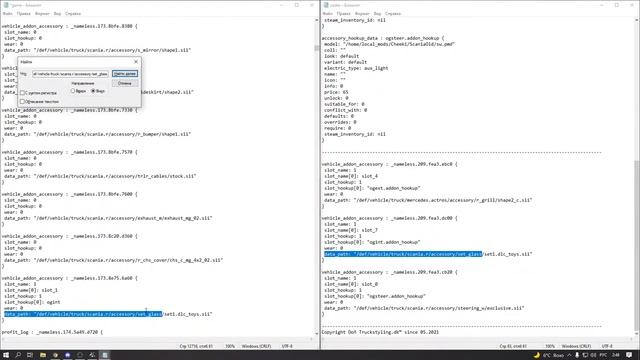
Task: Expand the hidden tray icons chevron
Action: (x=569, y=355)
